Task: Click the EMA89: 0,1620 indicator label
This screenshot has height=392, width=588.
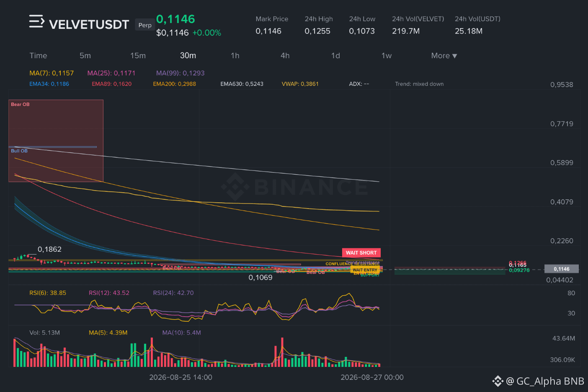Action: 111,84
